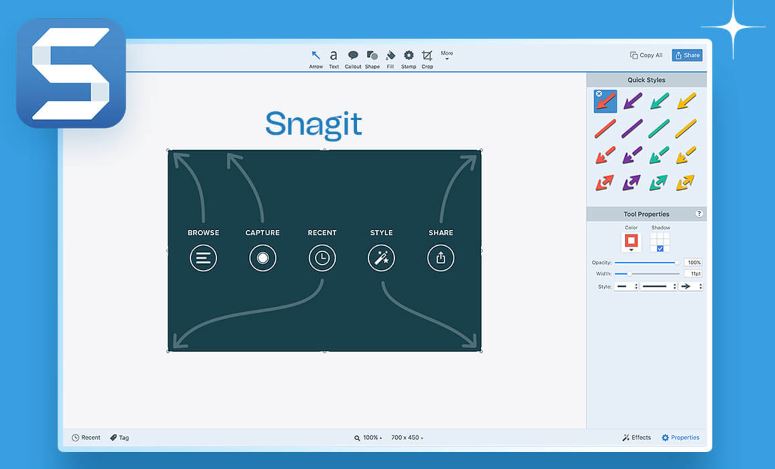Click the Tool Properties panel header

point(646,214)
